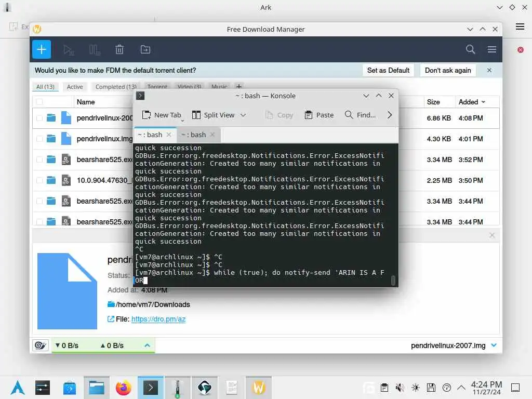Toggle the select-all checkbox in downloads header
Image resolution: width=532 pixels, height=399 pixels.
tap(39, 102)
